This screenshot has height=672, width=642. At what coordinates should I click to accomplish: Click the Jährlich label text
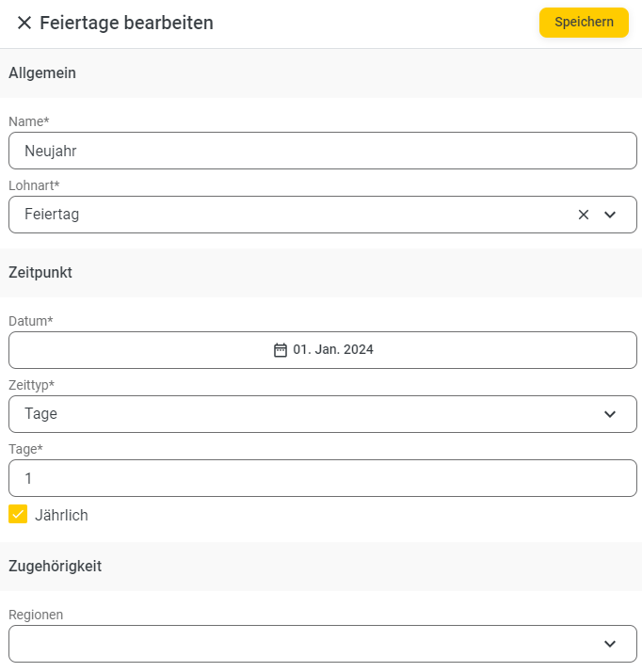61,515
